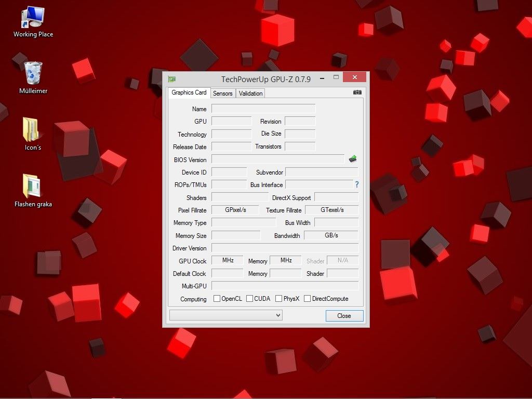Image resolution: width=532 pixels, height=399 pixels.
Task: Click the Driver Version field
Action: pyautogui.click(x=285, y=248)
